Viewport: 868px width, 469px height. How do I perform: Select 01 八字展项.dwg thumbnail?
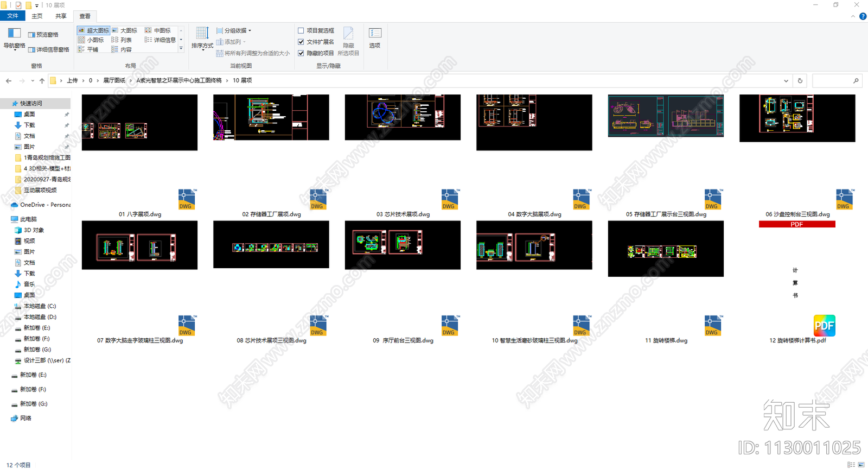(139, 123)
